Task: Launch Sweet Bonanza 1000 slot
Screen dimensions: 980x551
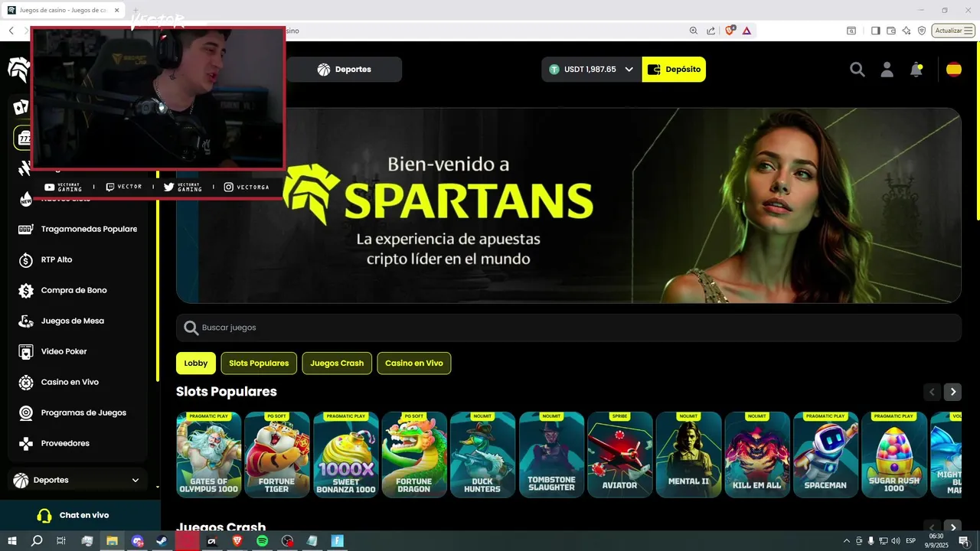Action: (346, 455)
